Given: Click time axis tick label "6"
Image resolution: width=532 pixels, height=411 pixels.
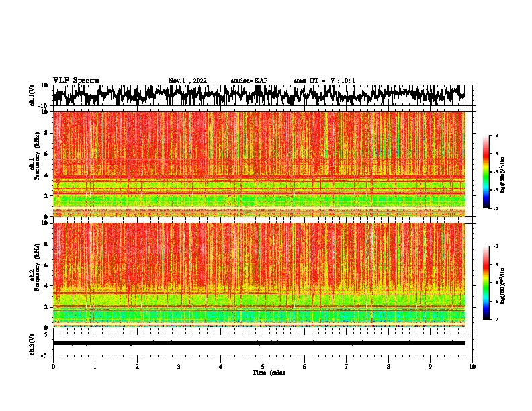Looking at the screenshot, I should (305, 367).
